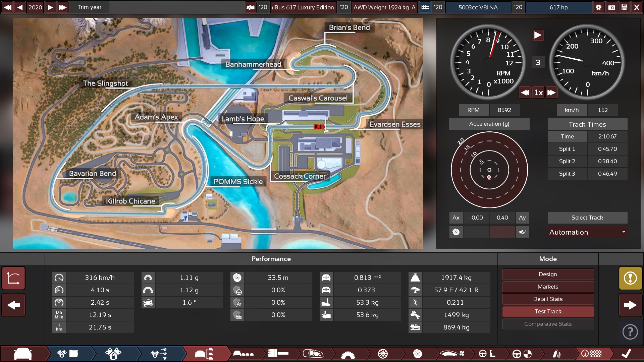Open the engine family tab
The width and height of the screenshot is (644, 362).
tap(68, 354)
